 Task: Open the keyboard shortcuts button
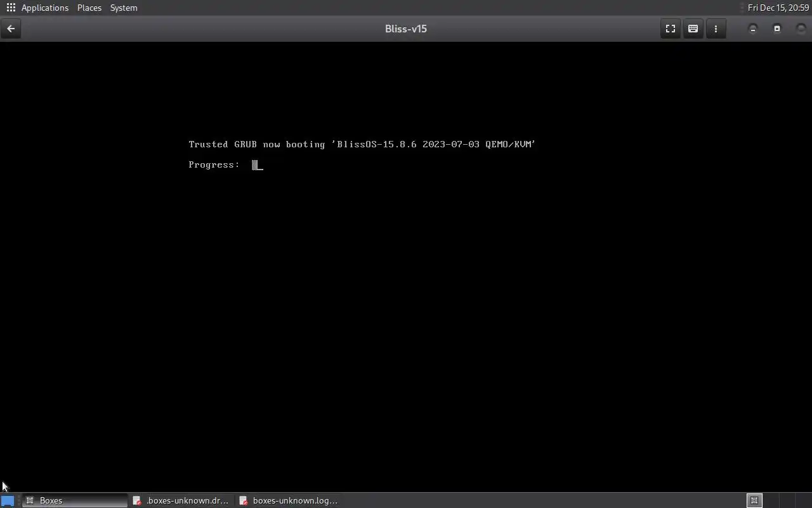click(x=693, y=29)
